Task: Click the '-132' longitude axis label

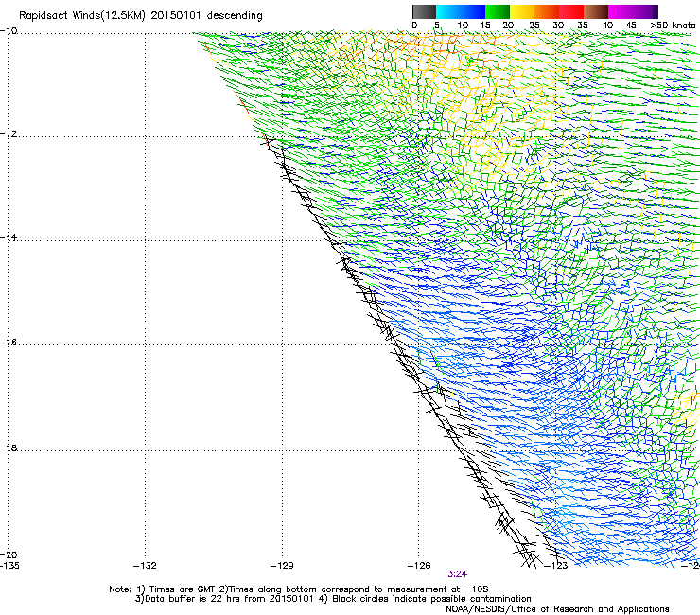Action: 145,566
